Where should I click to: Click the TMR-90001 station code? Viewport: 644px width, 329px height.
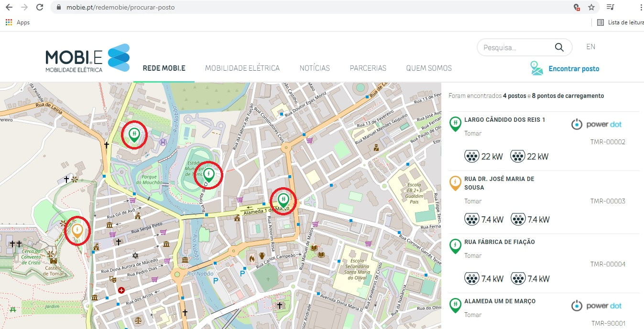[x=608, y=323]
